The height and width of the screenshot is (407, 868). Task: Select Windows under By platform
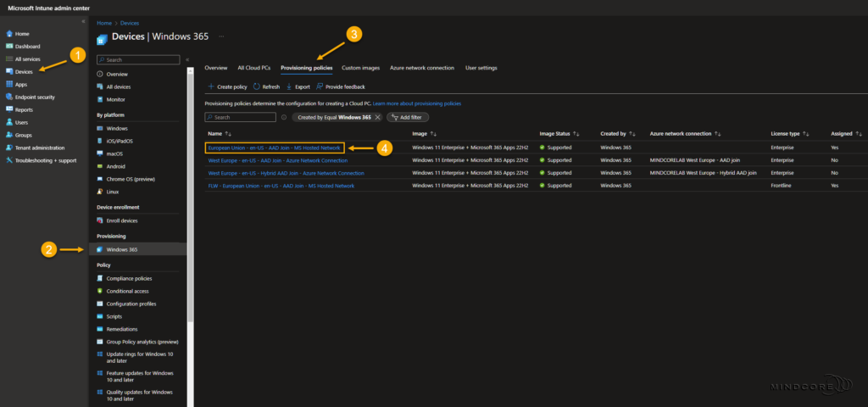click(117, 129)
